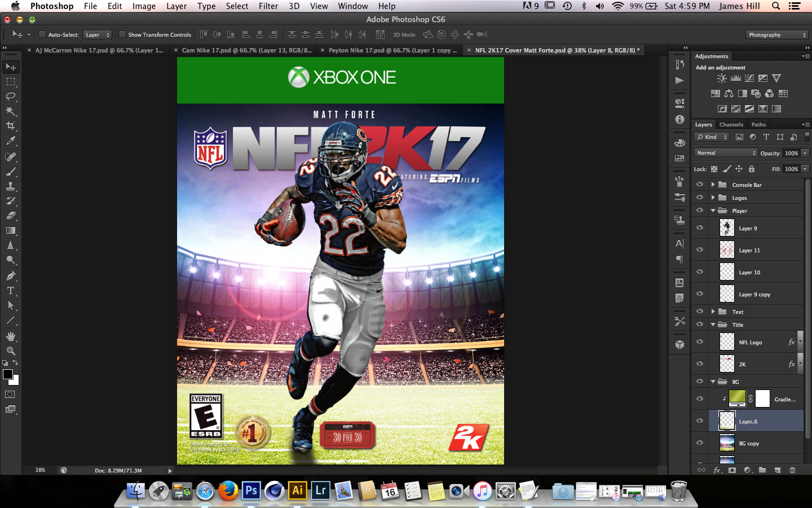The height and width of the screenshot is (508, 812).
Task: Click the zoom percentage field
Action: [x=40, y=470]
